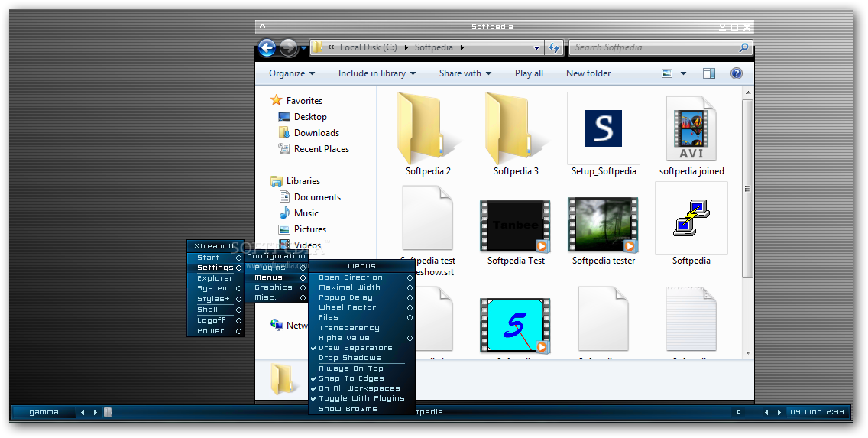Image resolution: width=868 pixels, height=438 pixels.
Task: Click the Change your view icon
Action: point(667,73)
